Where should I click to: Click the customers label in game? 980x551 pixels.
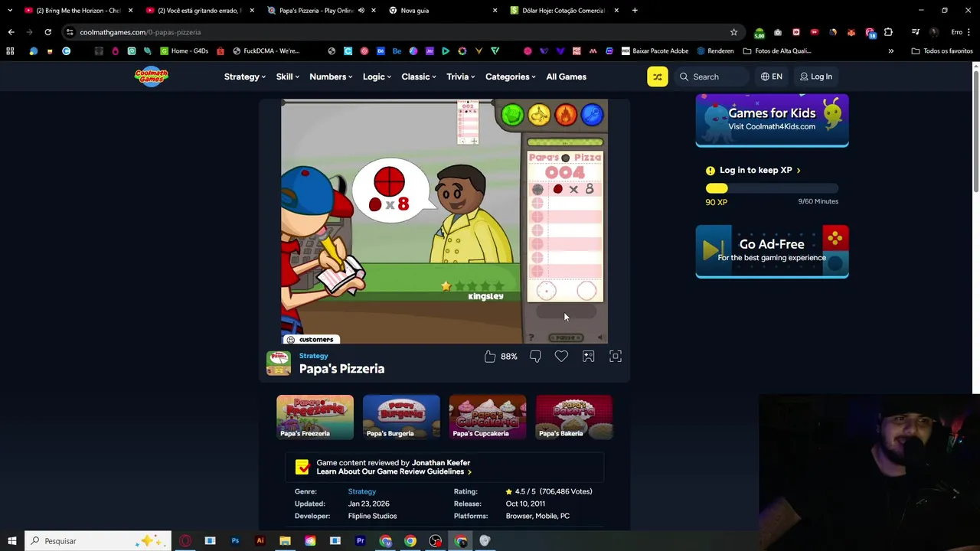tap(311, 339)
